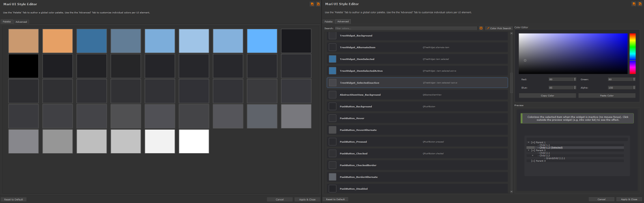The height and width of the screenshot is (203, 644).
Task: Collapse Parent 2 in the preview tree
Action: [528, 150]
